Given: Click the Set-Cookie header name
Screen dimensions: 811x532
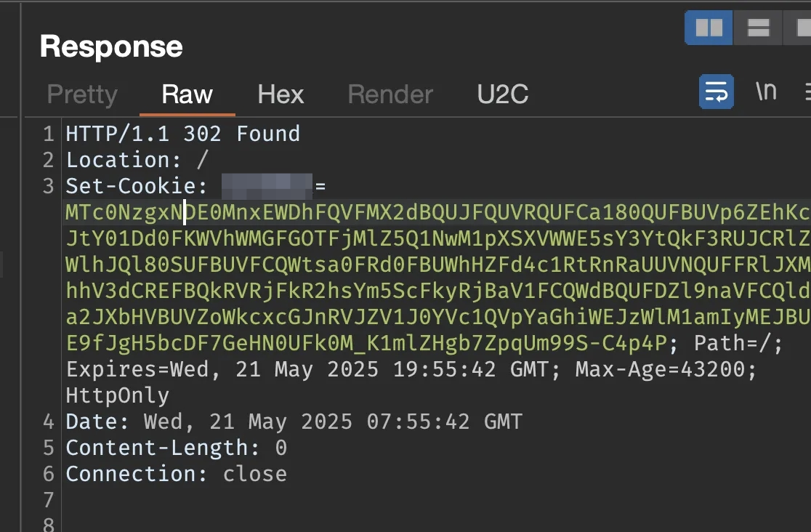Looking at the screenshot, I should pyautogui.click(x=137, y=186).
